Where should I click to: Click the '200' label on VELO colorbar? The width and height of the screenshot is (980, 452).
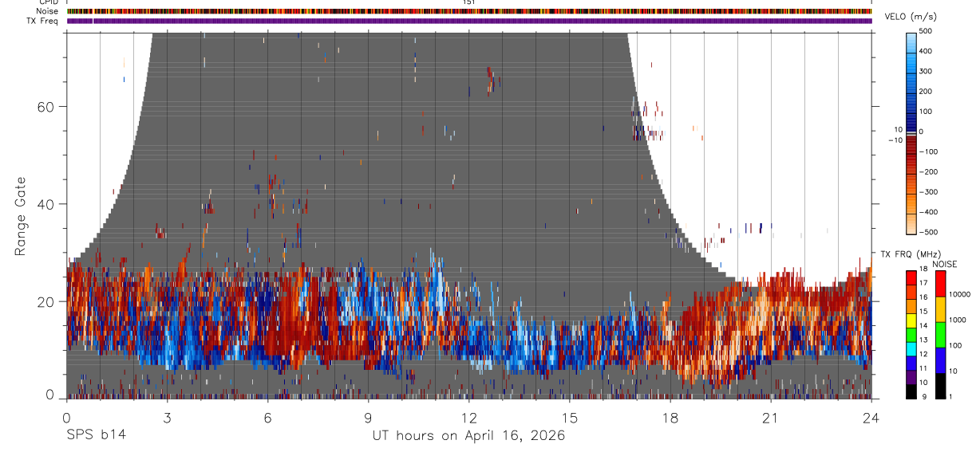pos(927,91)
